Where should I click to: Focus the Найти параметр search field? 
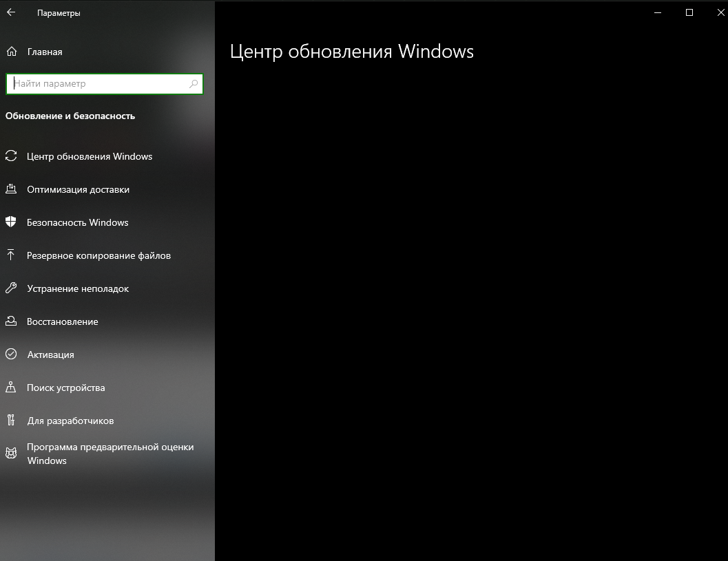tap(105, 83)
